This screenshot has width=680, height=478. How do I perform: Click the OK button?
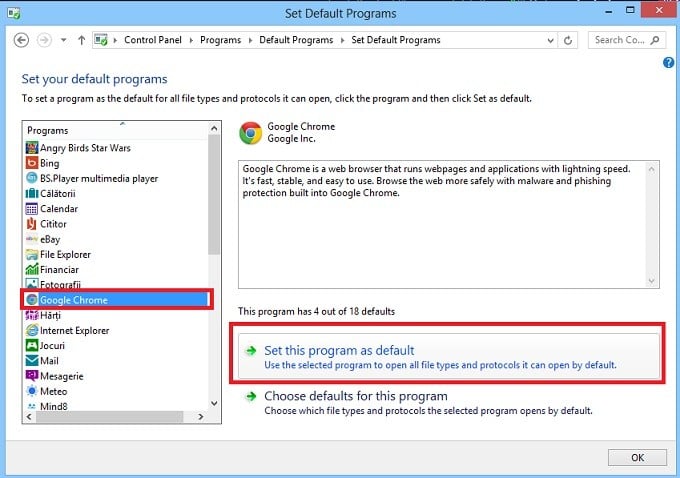(x=637, y=458)
